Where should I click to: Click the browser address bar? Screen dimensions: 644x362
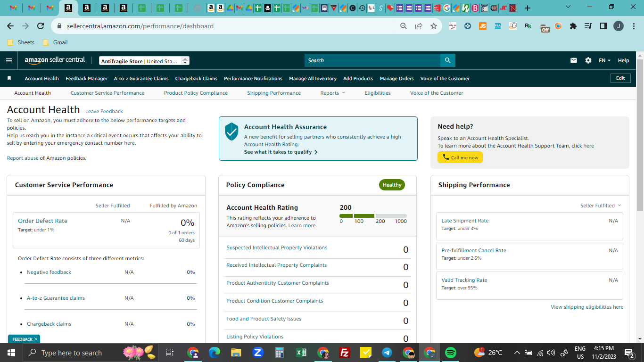click(x=226, y=26)
